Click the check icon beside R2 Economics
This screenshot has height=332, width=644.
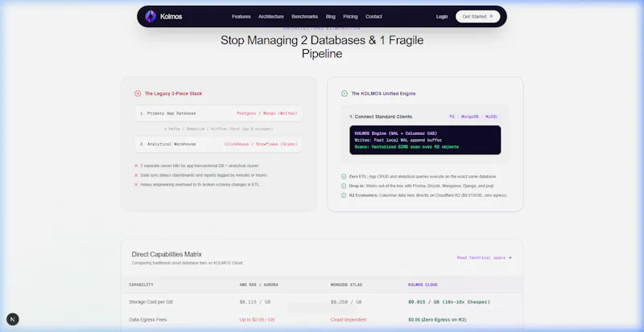344,195
